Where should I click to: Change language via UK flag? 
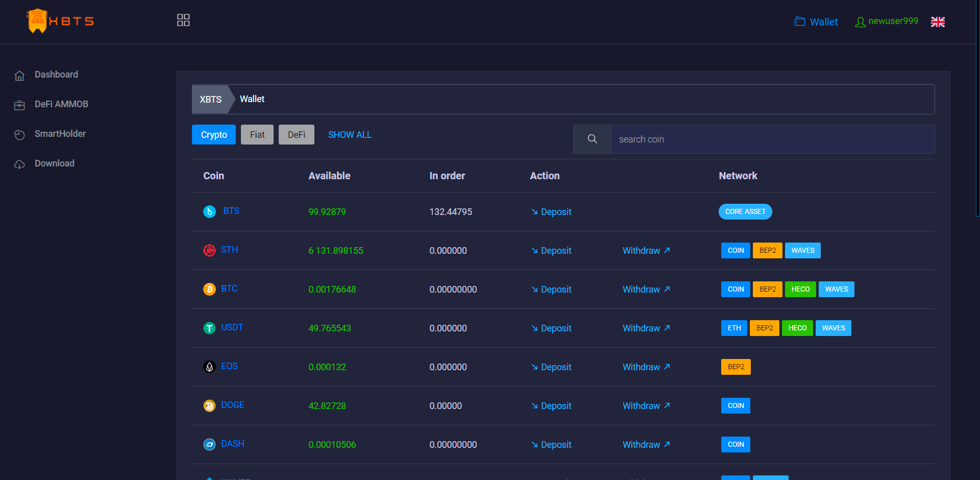pyautogui.click(x=938, y=22)
